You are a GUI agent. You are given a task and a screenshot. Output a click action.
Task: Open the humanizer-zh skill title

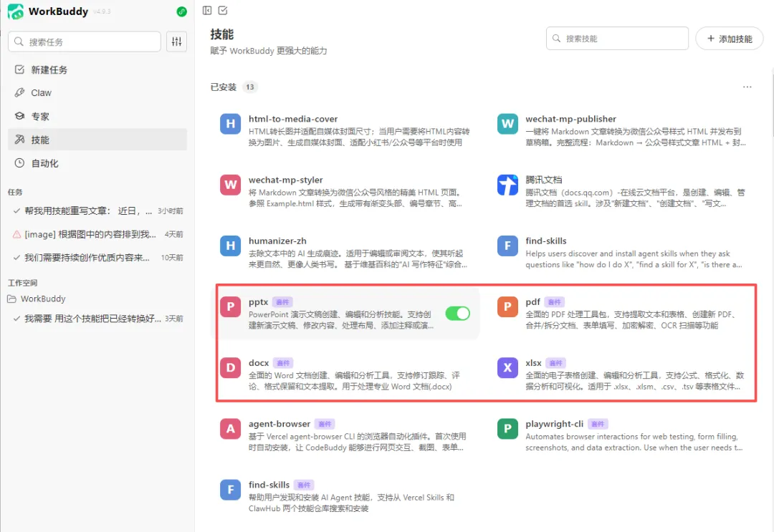pyautogui.click(x=277, y=241)
